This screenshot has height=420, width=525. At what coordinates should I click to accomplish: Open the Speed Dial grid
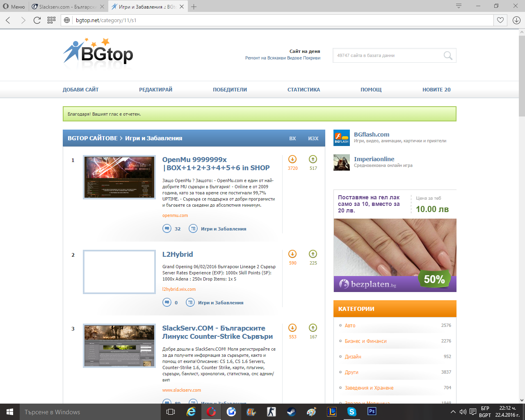tap(51, 20)
